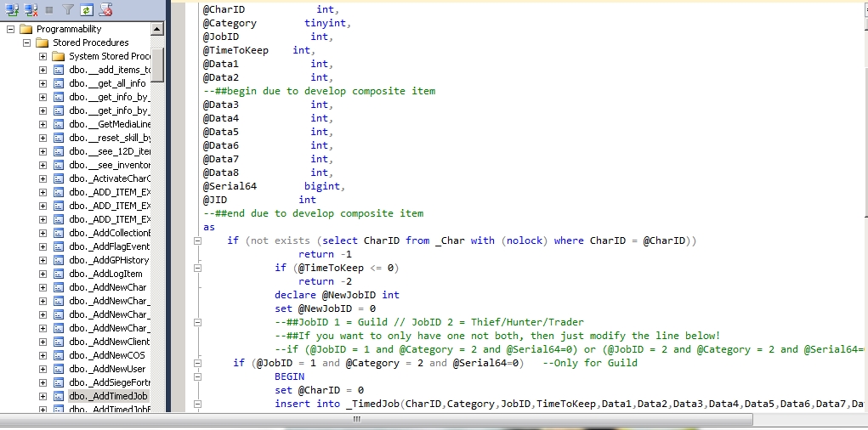The height and width of the screenshot is (430, 868).
Task: Click the procedure icon of dbo.__reset_skill_by
Action: coord(58,138)
